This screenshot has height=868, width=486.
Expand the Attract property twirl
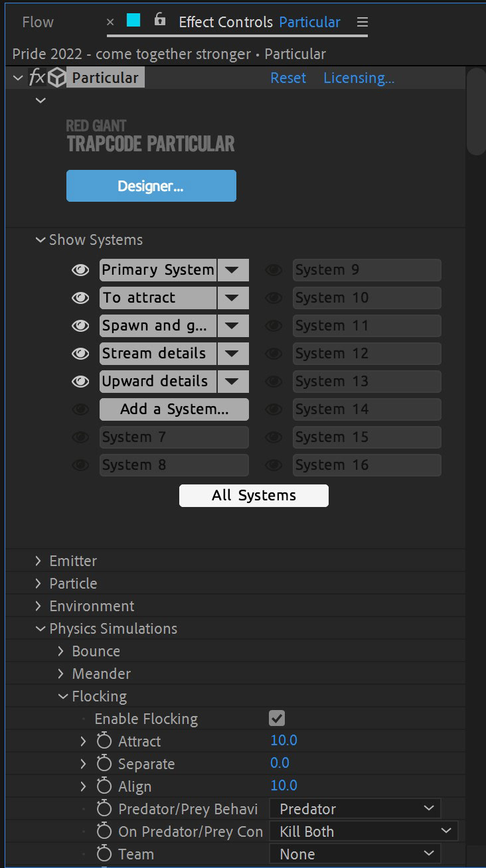tap(84, 741)
